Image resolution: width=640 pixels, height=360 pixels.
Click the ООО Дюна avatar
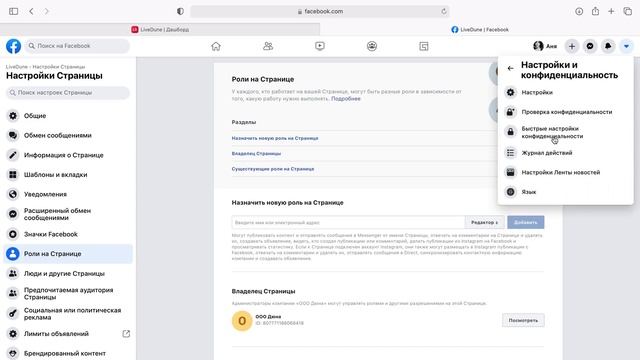click(242, 321)
